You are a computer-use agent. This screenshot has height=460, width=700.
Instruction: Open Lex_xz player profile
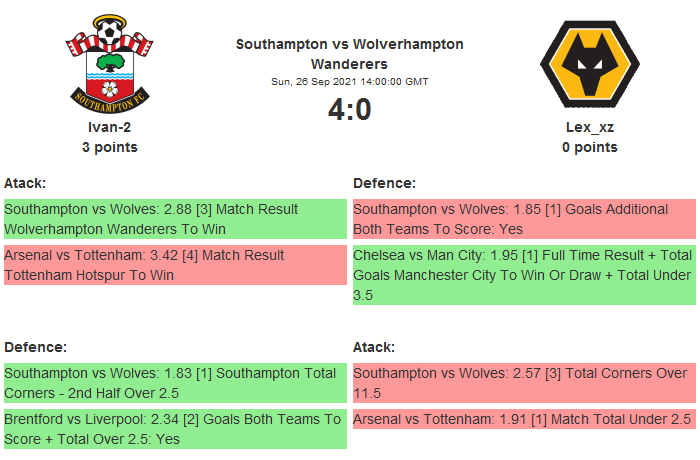click(589, 127)
